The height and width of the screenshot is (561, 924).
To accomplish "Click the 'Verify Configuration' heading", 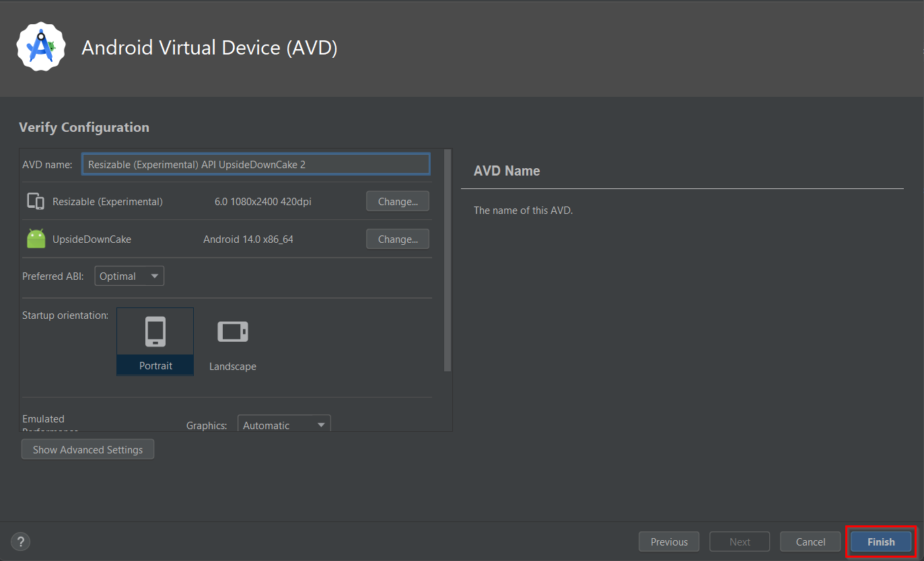I will coord(84,127).
